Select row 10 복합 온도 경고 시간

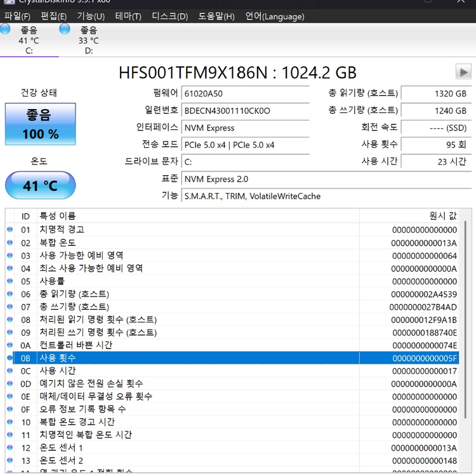pos(232,422)
